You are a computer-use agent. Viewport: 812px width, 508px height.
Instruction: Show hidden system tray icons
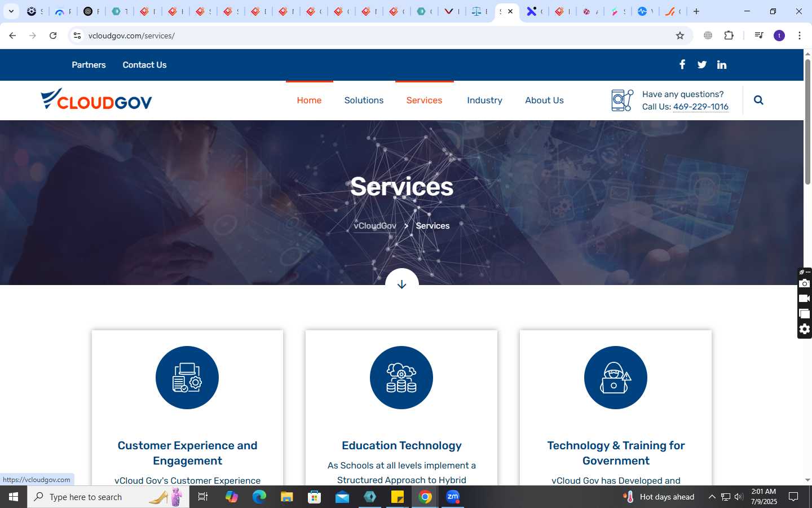[x=712, y=497]
